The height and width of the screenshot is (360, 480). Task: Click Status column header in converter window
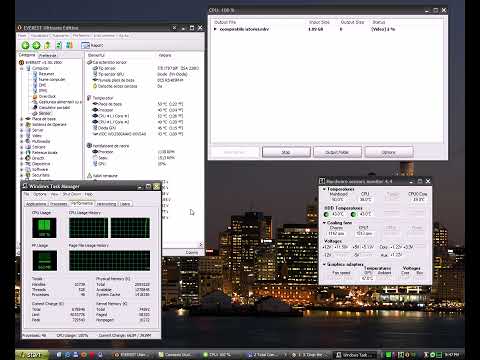[x=379, y=22]
